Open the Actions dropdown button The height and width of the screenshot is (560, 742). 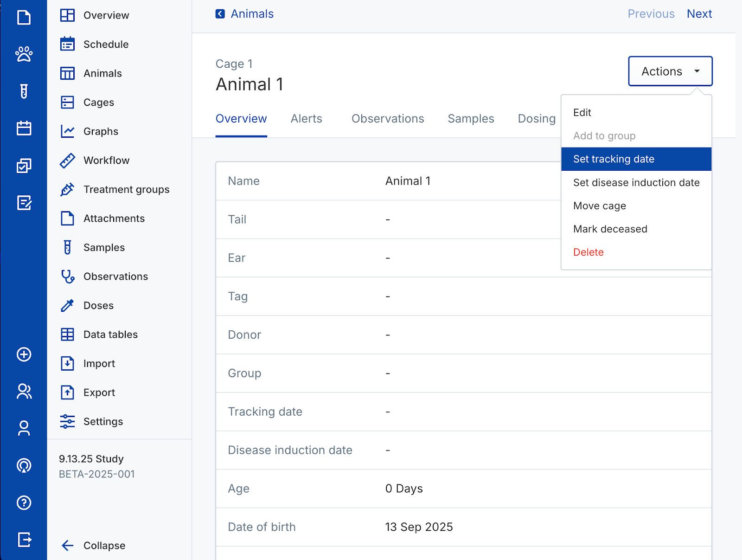(670, 71)
